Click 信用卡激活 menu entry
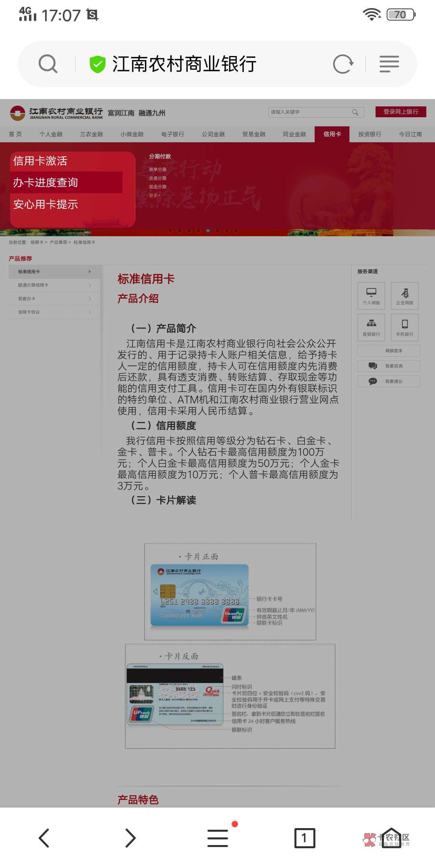This screenshot has height=868, width=435. (40, 161)
